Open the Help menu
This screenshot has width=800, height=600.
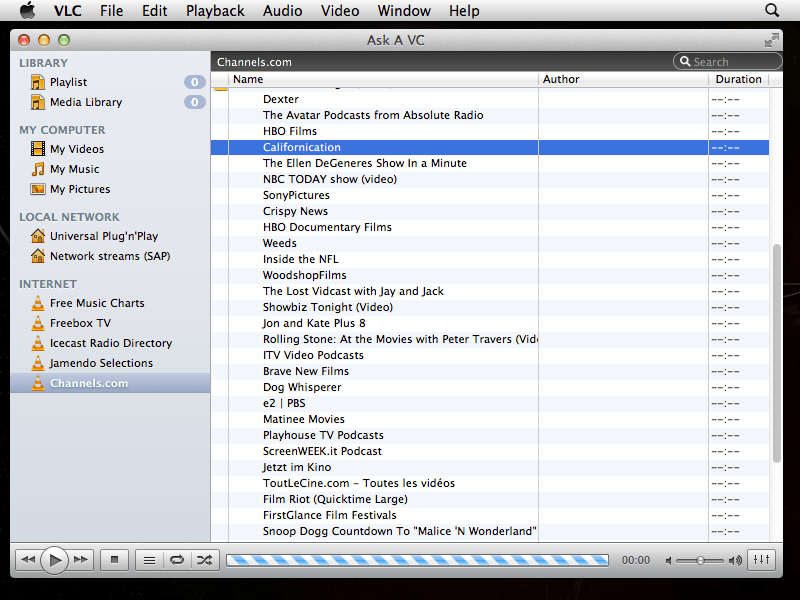(464, 11)
